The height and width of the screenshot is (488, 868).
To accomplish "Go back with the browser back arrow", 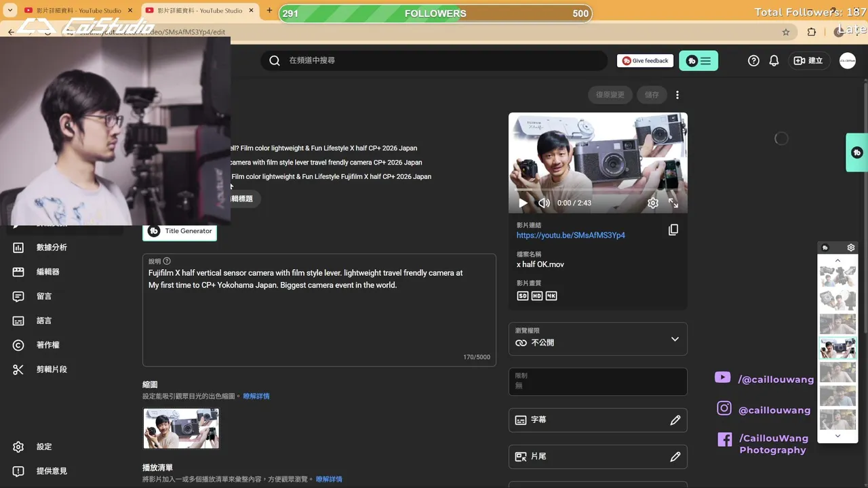I will tap(11, 32).
